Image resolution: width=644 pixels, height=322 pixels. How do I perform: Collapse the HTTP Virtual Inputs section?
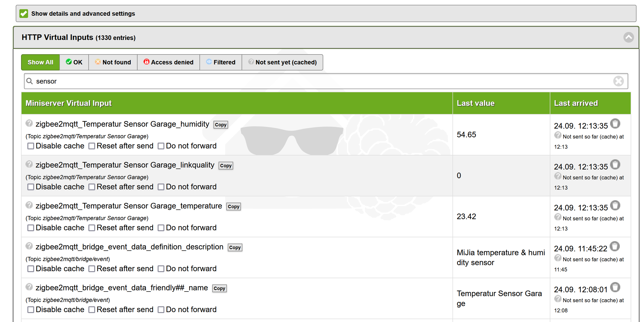click(628, 38)
